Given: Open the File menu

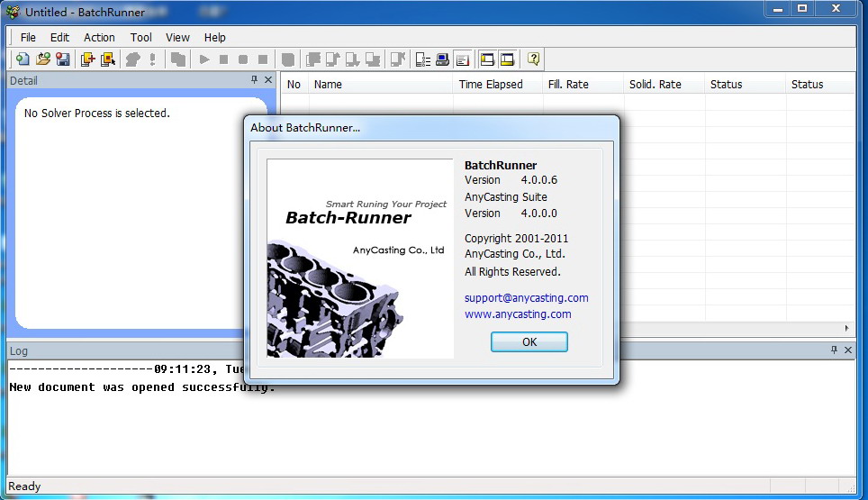Looking at the screenshot, I should coord(28,38).
